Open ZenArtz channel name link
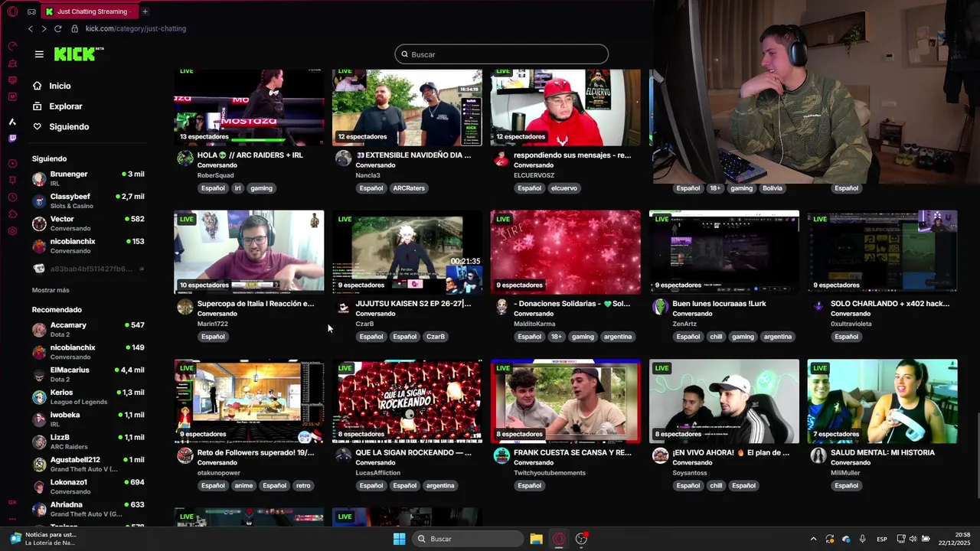Screen dimensions: 980x551 [684, 324]
